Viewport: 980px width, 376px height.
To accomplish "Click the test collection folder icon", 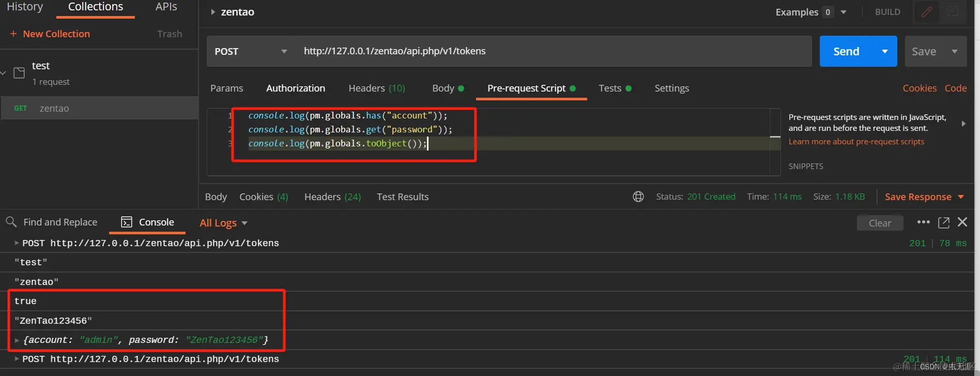I will tap(19, 72).
